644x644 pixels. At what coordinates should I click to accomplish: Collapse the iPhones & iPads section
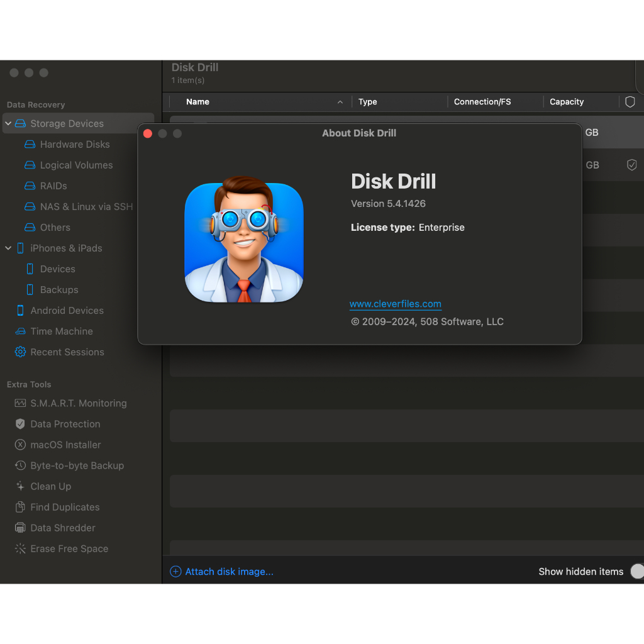[x=8, y=248]
